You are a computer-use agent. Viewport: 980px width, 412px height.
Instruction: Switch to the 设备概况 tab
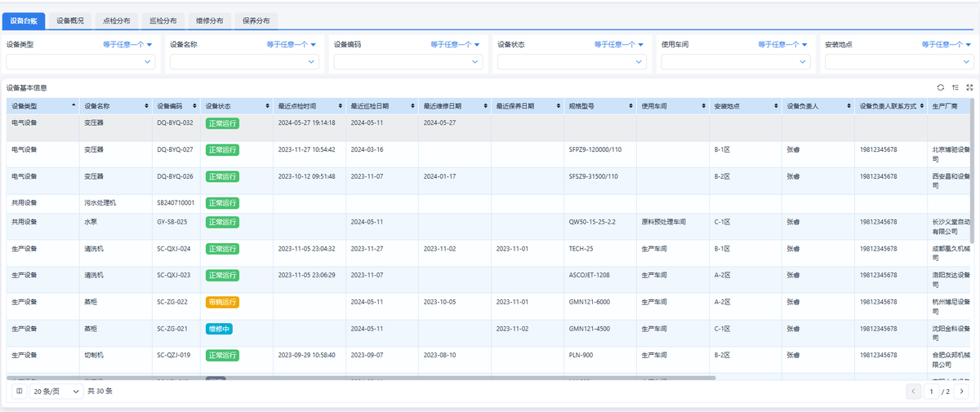click(70, 20)
